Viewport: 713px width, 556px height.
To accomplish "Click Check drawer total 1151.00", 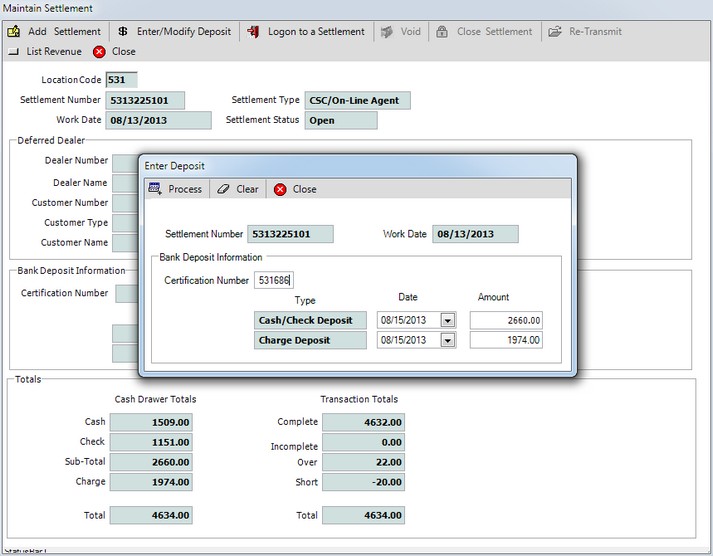I will [x=151, y=442].
